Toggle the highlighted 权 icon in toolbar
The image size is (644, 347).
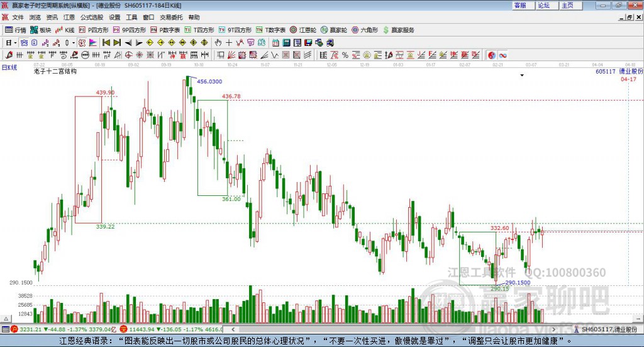[x=82, y=43]
